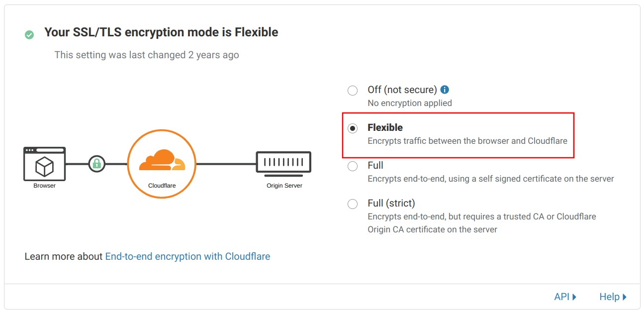The image size is (644, 313).
Task: Select the Full (strict) encryption mode
Action: [x=353, y=204]
